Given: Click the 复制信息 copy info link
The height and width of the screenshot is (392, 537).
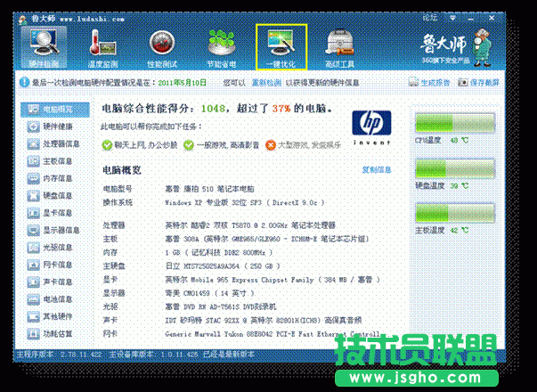Looking at the screenshot, I should coord(377,169).
